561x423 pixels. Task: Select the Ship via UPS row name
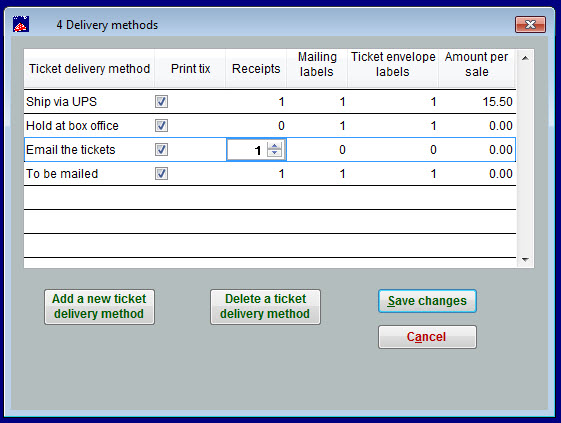[x=62, y=102]
